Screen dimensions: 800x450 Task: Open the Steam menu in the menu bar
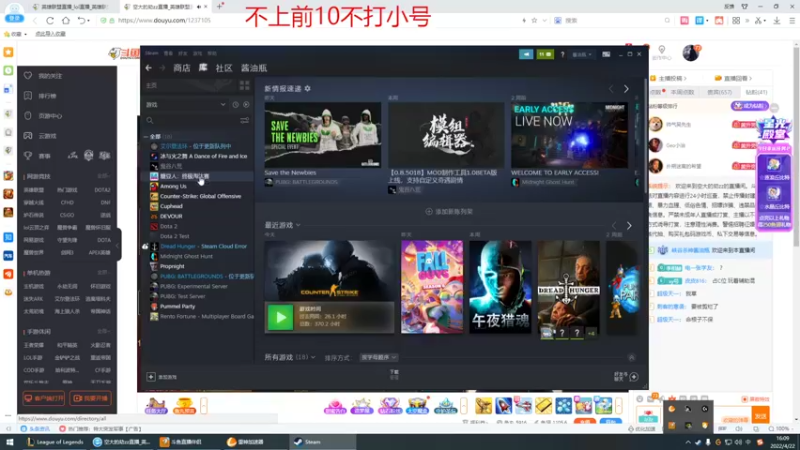152,53
